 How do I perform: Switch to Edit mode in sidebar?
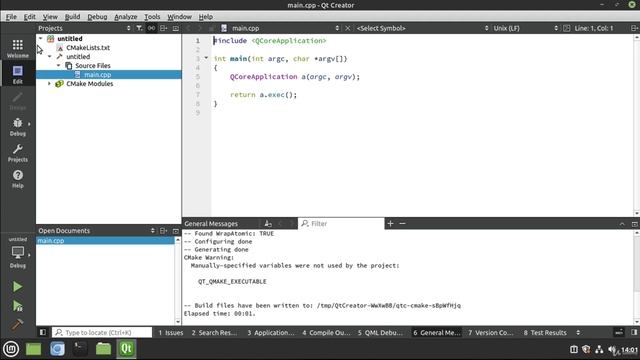[18, 74]
